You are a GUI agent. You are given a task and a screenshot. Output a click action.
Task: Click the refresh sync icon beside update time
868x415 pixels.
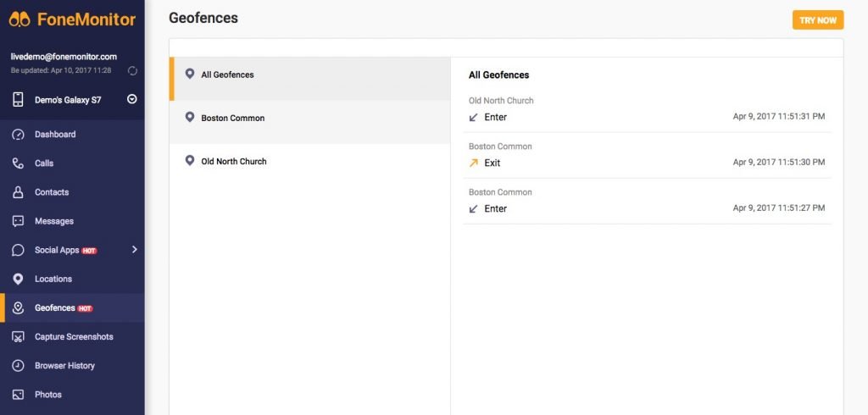(132, 71)
